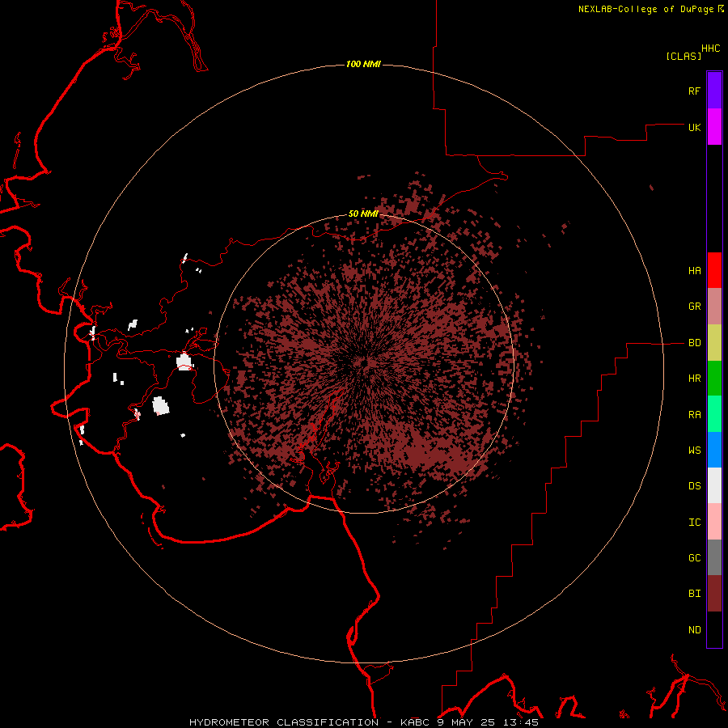Screen dimensions: 728x728
Task: Select the pinkish GR legend swatch
Action: (x=714, y=307)
